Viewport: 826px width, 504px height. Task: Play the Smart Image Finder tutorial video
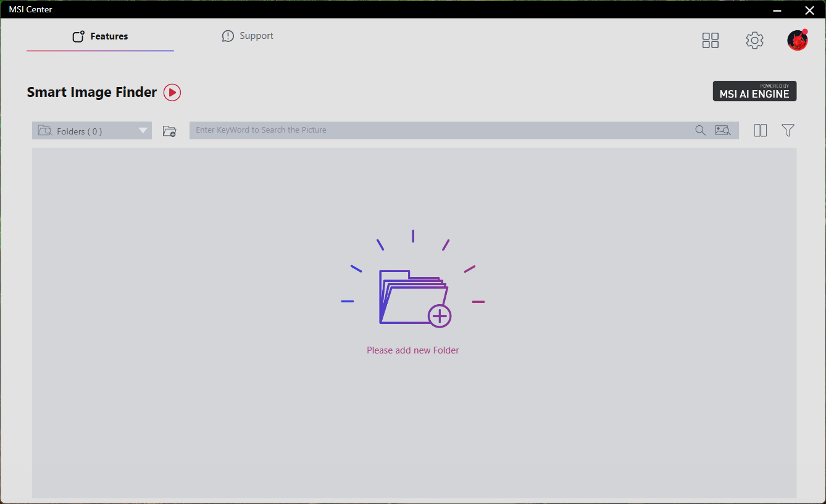[x=172, y=93]
